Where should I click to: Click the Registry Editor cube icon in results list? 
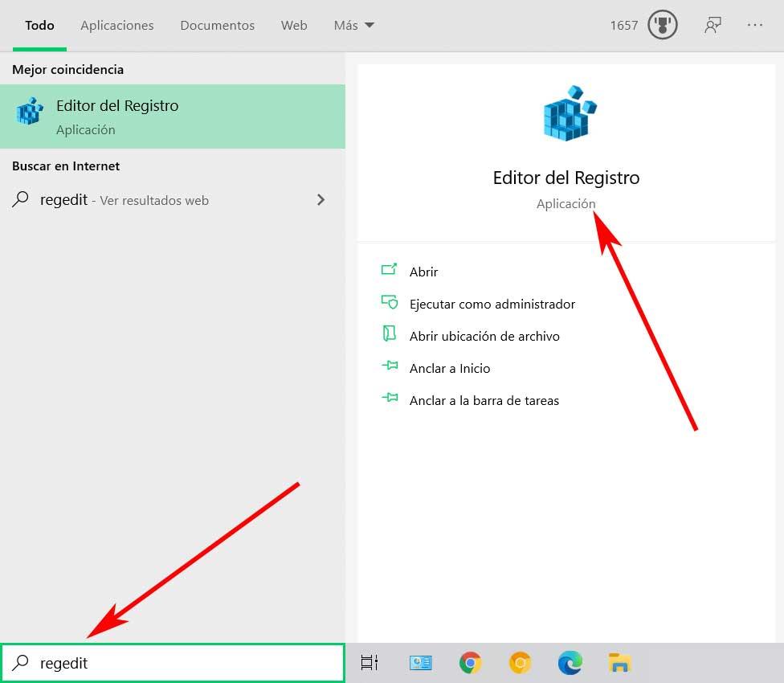tap(30, 111)
